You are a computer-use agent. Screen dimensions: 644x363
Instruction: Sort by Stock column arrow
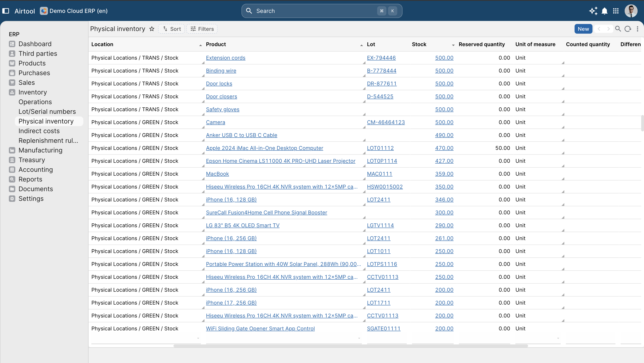pos(453,45)
